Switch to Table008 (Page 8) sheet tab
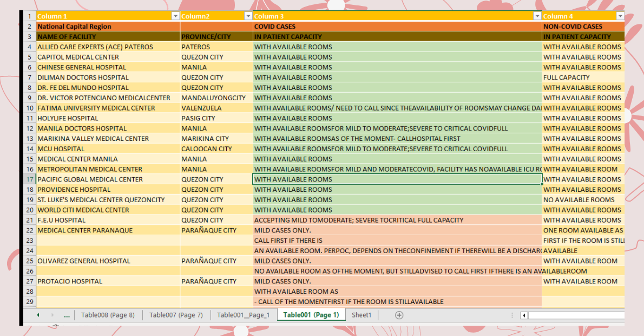Screen dimensions: 644x336 pyautogui.click(x=108, y=315)
